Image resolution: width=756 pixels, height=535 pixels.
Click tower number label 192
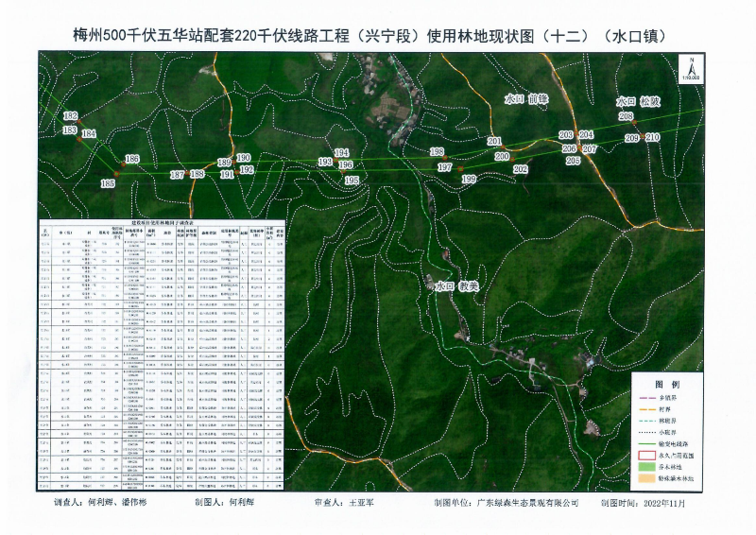pyautogui.click(x=247, y=169)
